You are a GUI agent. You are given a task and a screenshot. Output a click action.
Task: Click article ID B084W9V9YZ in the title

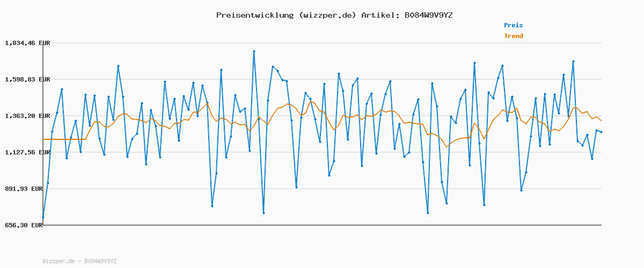[x=428, y=15]
